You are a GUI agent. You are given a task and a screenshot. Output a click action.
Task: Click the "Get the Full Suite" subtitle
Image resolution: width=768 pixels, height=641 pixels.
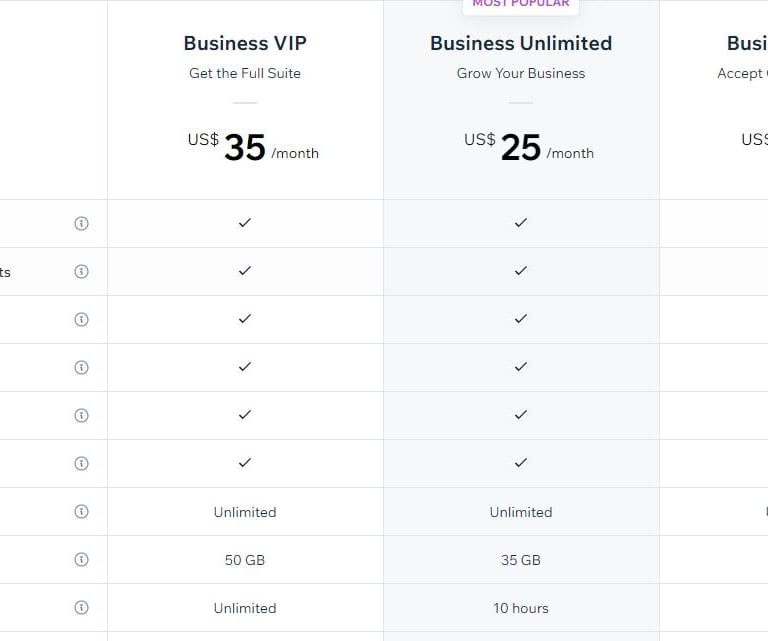click(245, 73)
